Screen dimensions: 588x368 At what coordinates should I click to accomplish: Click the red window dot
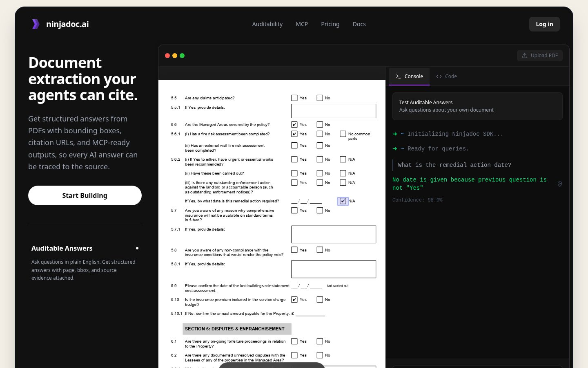(x=167, y=56)
